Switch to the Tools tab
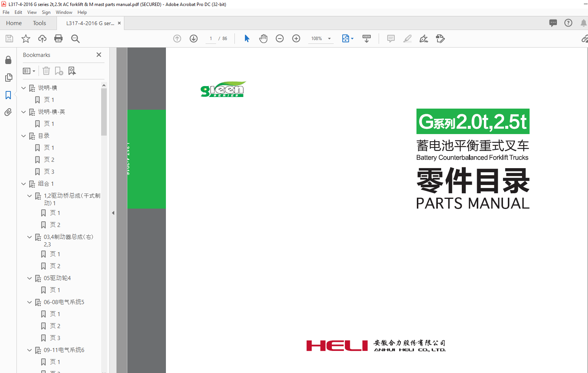The image size is (588, 373). tap(39, 23)
